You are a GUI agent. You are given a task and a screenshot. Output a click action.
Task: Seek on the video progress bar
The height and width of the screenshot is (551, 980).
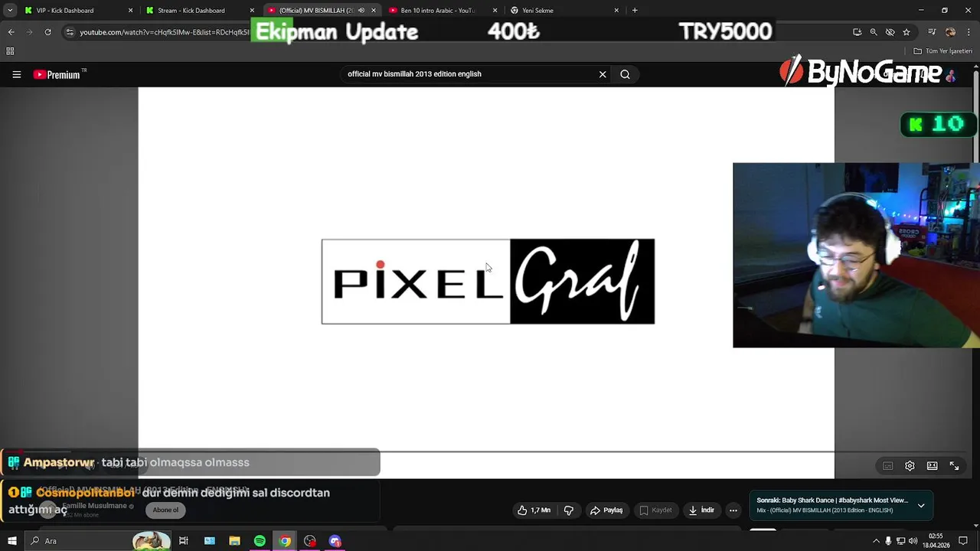coord(486,452)
